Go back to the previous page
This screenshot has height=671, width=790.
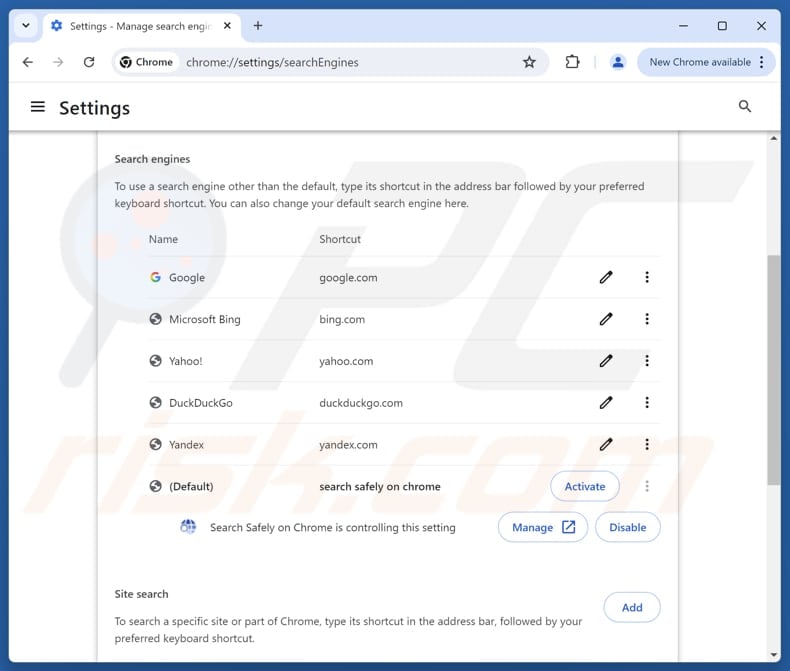28,62
